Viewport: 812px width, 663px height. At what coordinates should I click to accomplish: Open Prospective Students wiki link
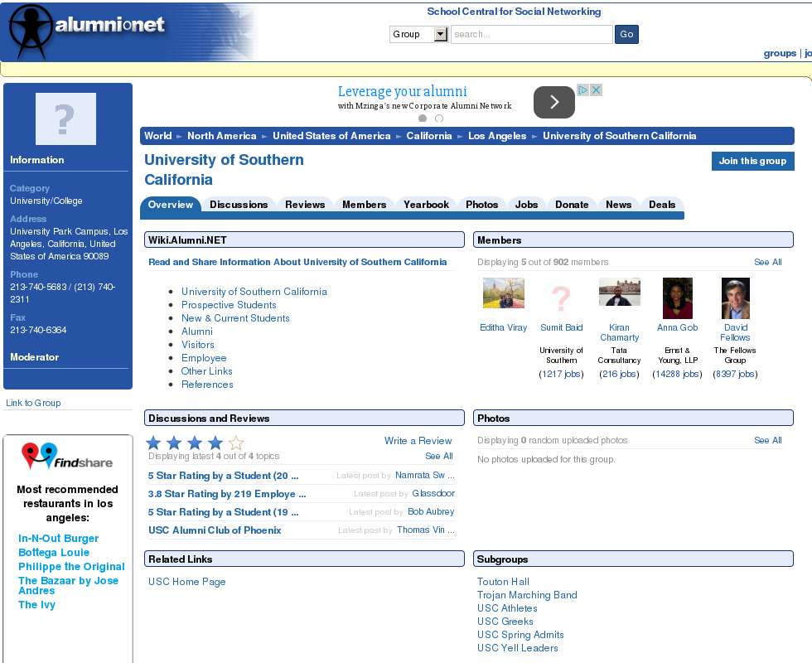(229, 305)
